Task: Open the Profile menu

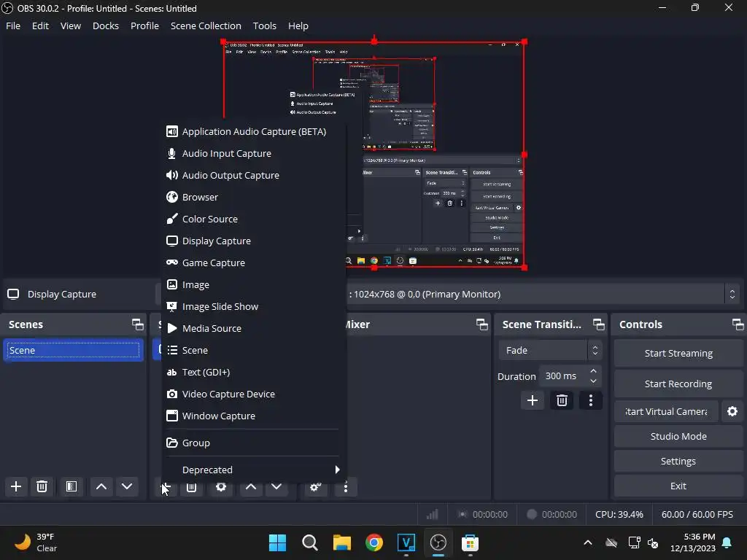Action: pyautogui.click(x=145, y=26)
